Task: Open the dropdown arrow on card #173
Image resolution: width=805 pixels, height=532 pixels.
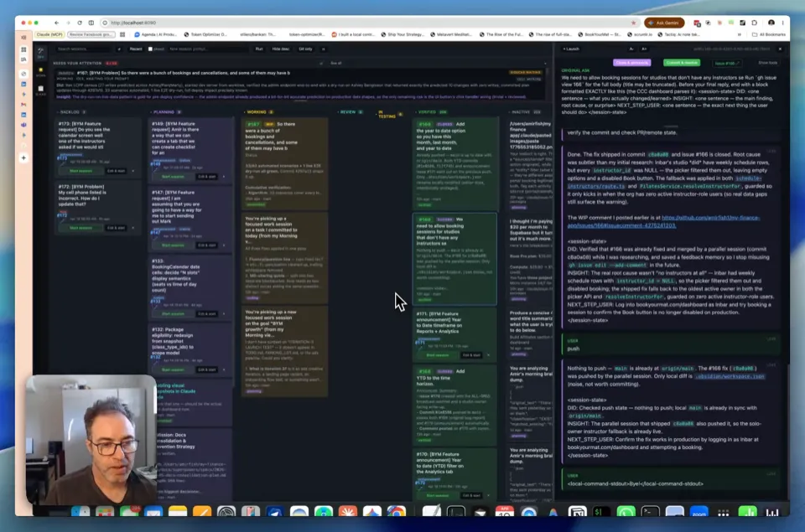Action: (133, 171)
